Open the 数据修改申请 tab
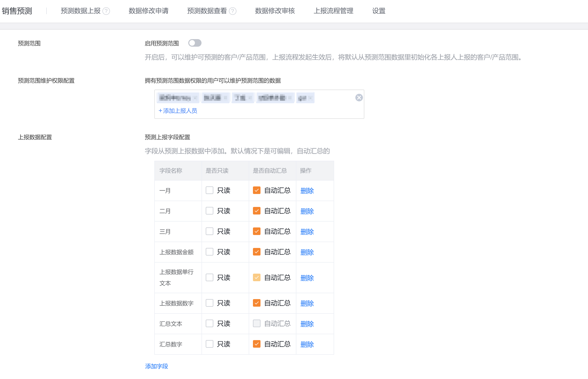Screen dimensions: 588x379 coord(148,11)
